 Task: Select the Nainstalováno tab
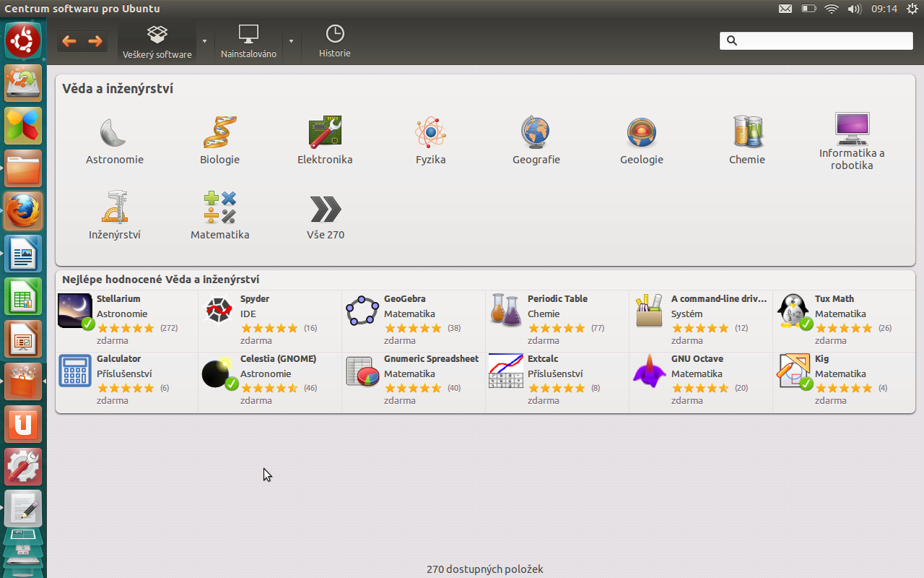point(248,42)
